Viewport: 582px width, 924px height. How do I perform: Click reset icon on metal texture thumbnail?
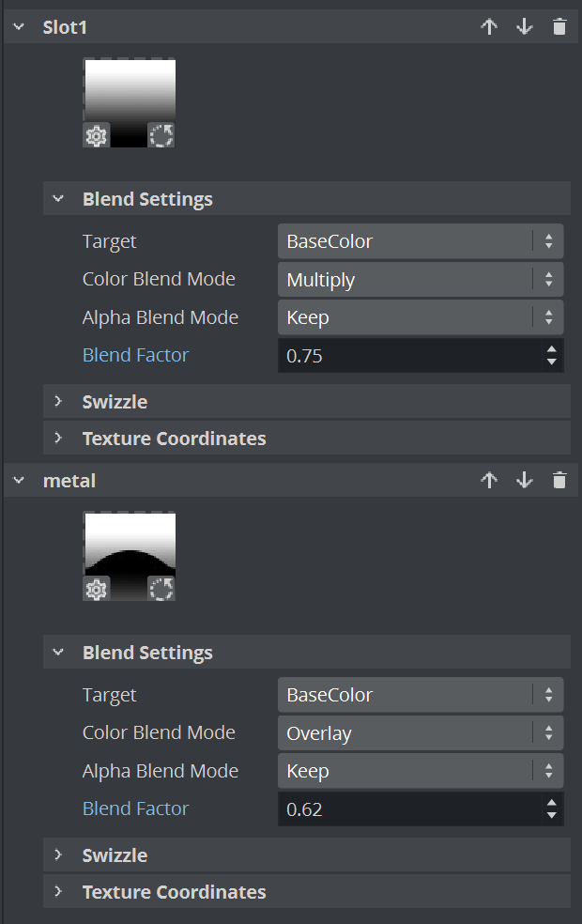click(x=161, y=590)
